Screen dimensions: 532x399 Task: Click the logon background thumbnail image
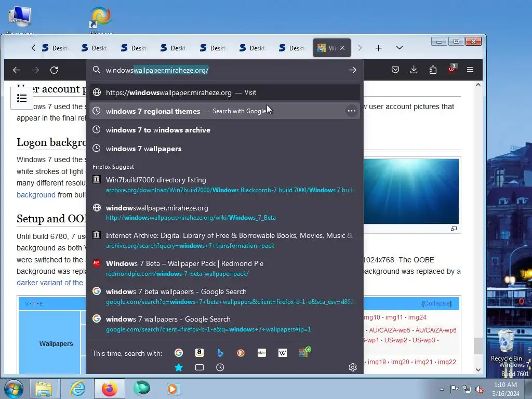click(411, 191)
